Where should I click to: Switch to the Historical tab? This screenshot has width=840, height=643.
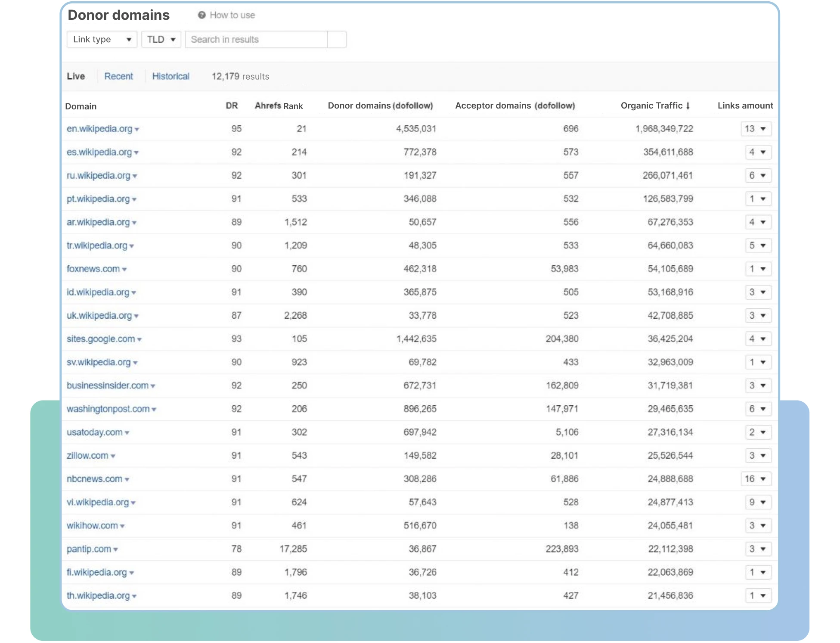coord(171,76)
